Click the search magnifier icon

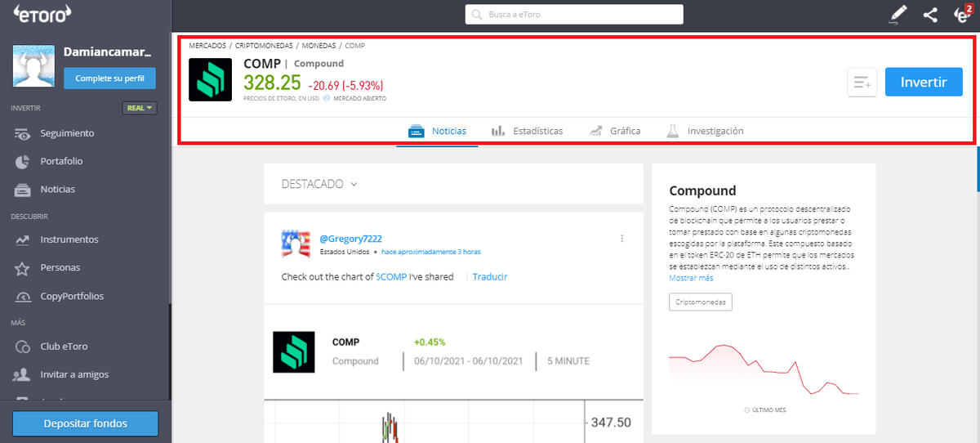coord(476,14)
